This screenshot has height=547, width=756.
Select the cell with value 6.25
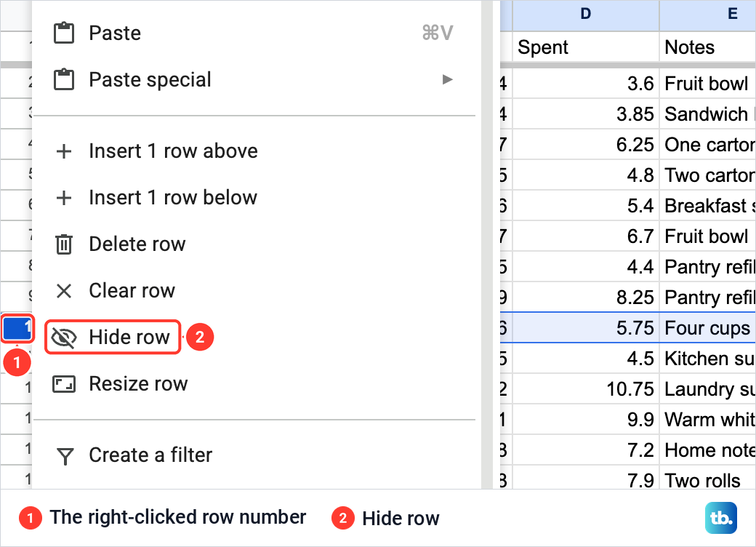585,144
